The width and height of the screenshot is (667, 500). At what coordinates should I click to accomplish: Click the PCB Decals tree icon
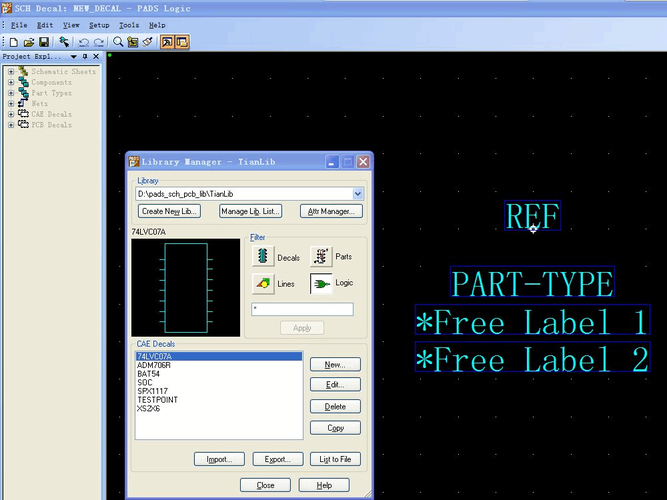click(23, 125)
